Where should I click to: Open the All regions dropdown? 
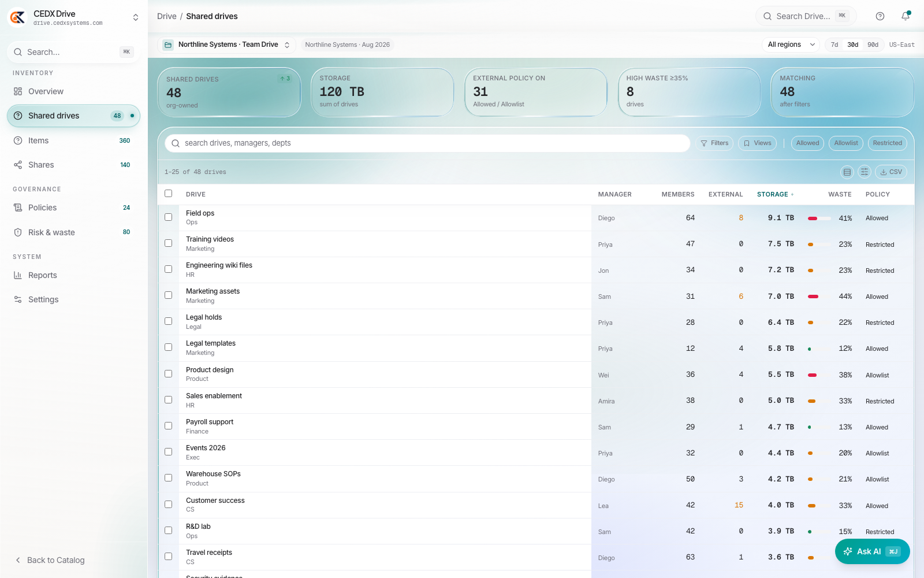(791, 45)
